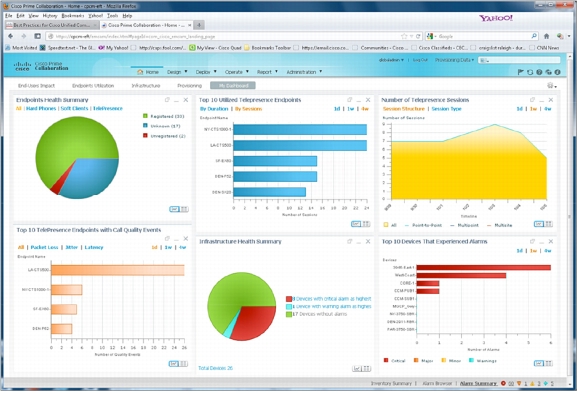This screenshot has width=579, height=393.
Task: Click the Registered green legend swatch
Action: [145, 116]
